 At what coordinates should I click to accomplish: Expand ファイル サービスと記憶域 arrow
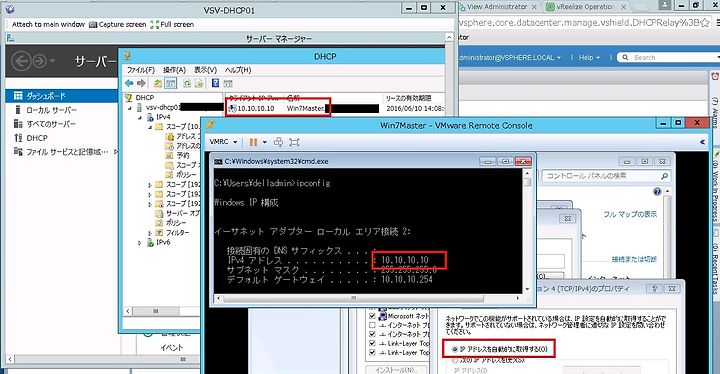click(115, 152)
